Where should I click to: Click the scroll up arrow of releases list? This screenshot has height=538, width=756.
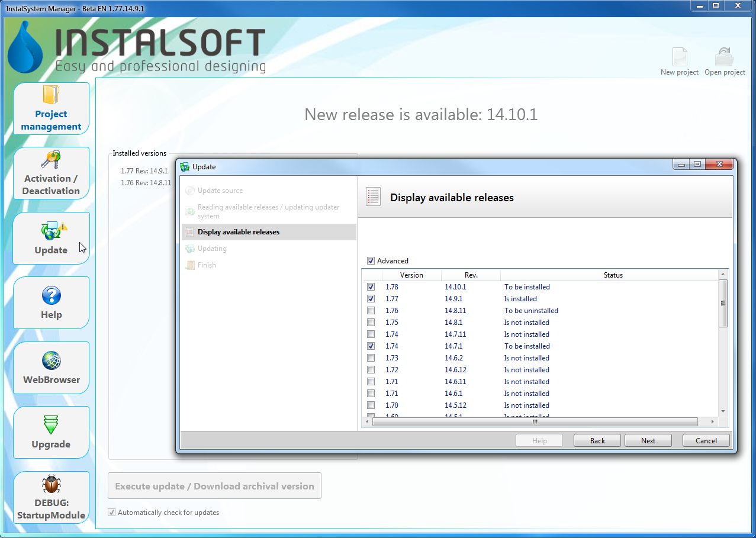(723, 275)
